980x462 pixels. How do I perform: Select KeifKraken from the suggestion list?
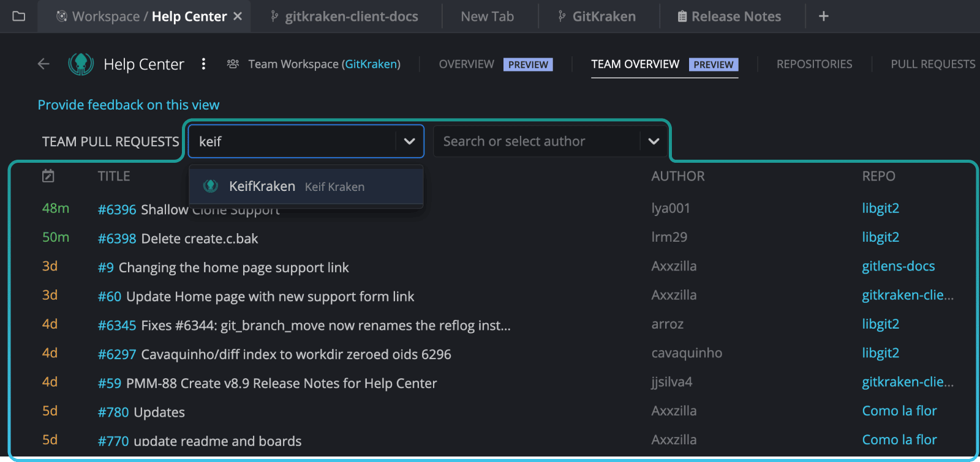coord(306,186)
